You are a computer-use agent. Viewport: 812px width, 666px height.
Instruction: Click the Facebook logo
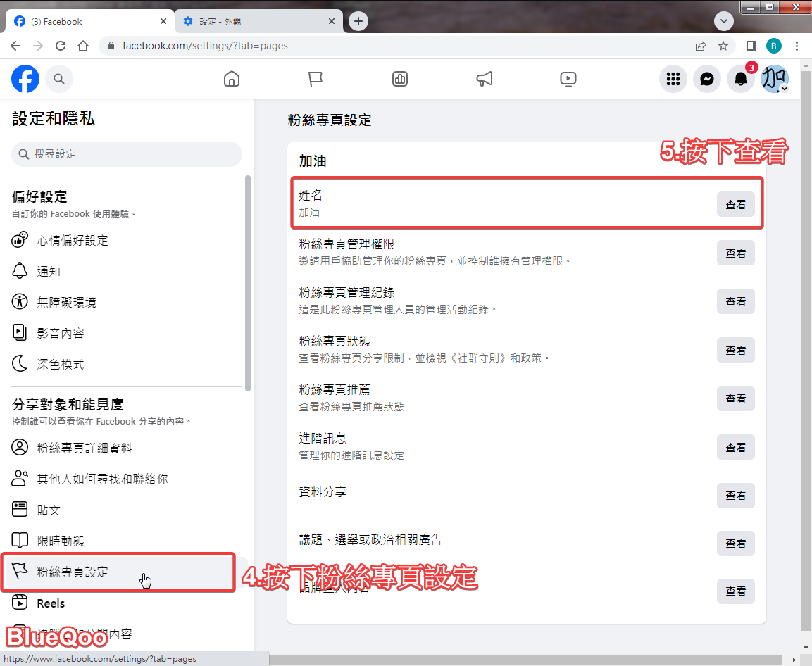tap(25, 79)
